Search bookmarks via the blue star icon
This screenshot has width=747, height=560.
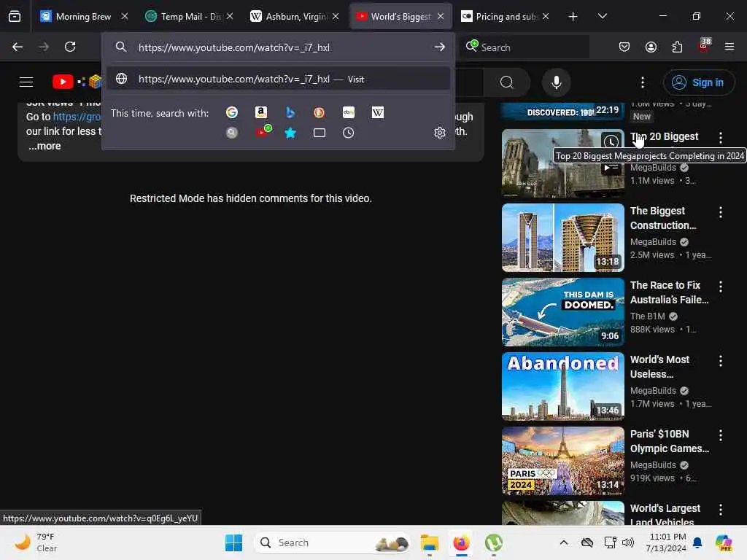tap(290, 133)
